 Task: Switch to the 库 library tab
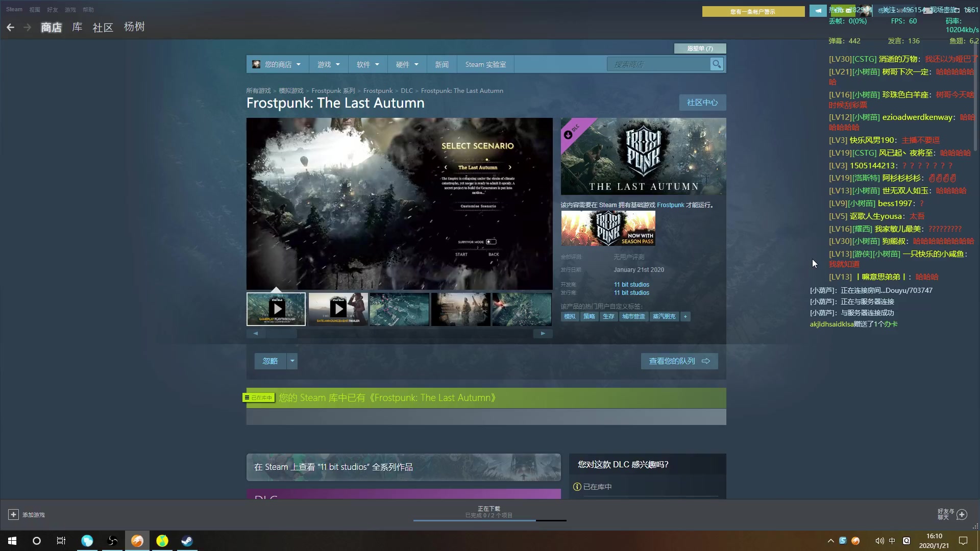[x=77, y=27]
